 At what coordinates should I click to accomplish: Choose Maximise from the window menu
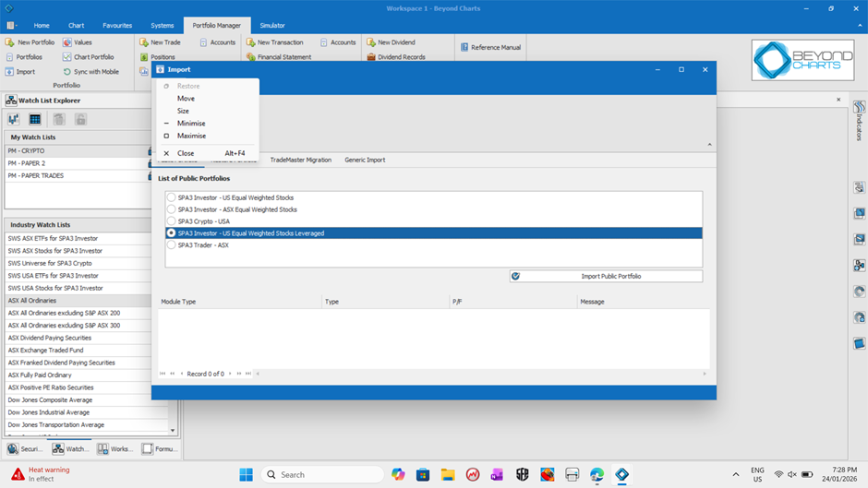191,136
